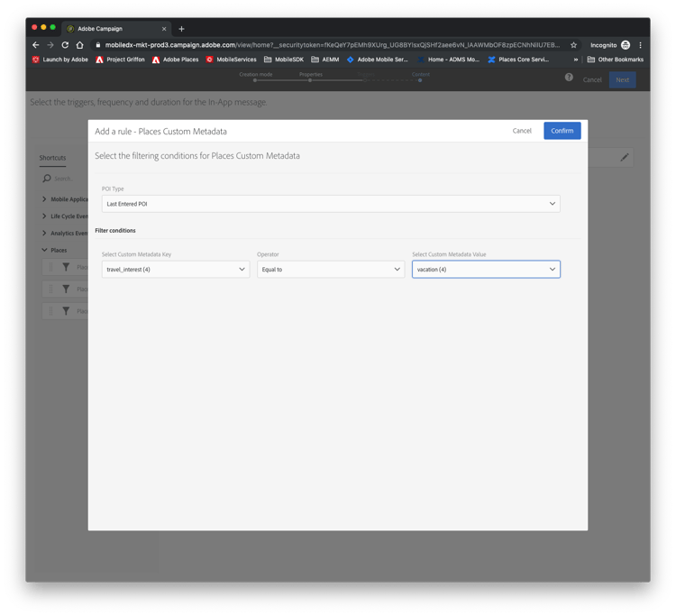Viewport: 676px width, 616px height.
Task: Expand the Life Cycle Events tree item
Action: [44, 216]
